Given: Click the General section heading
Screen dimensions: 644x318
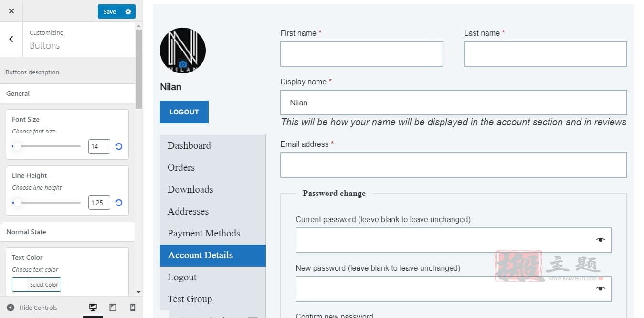Looking at the screenshot, I should [67, 93].
